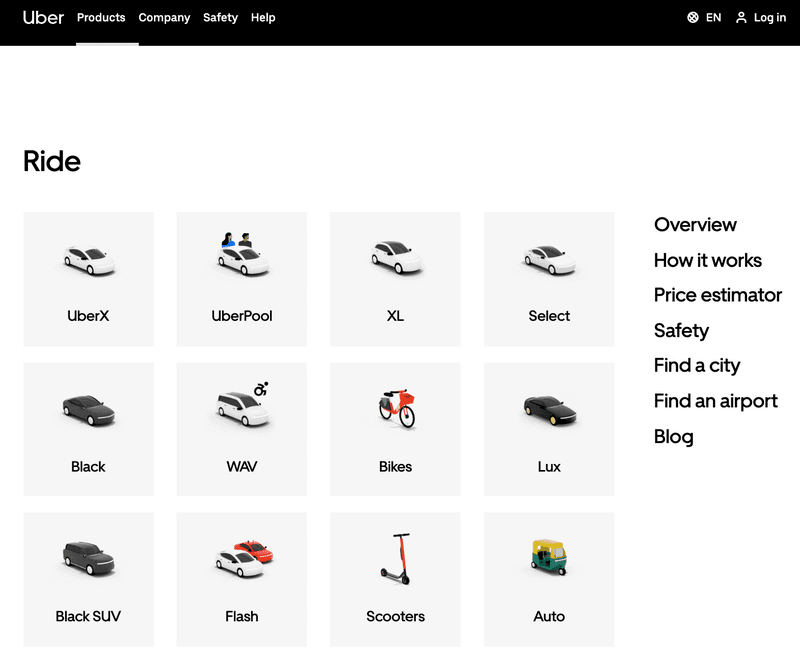800x658 pixels.
Task: Click the Lux black car icon
Action: tap(549, 410)
